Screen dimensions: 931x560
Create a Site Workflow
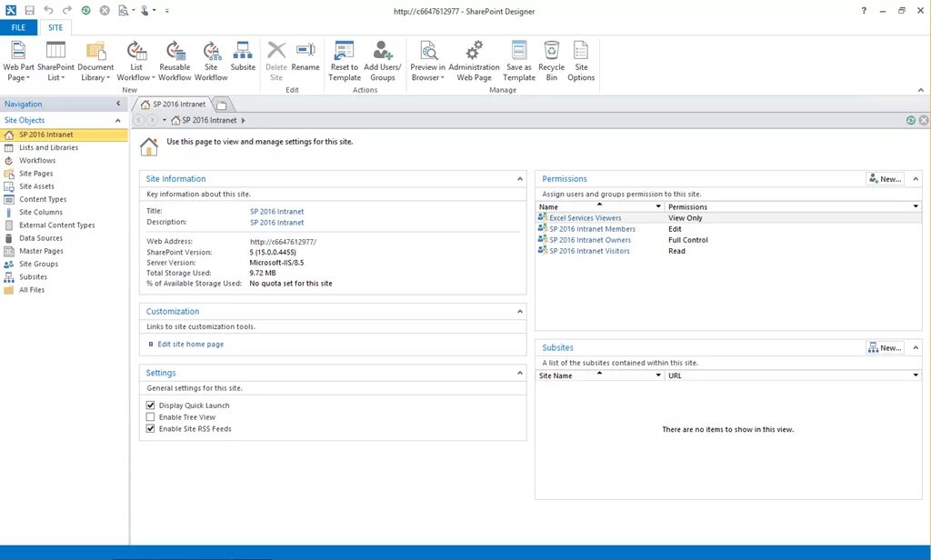211,61
